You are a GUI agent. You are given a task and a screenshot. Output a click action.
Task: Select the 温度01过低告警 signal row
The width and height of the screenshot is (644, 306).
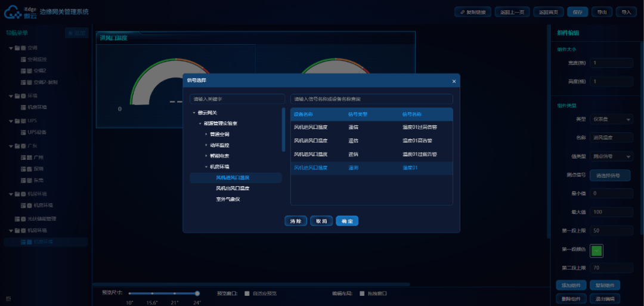371,154
